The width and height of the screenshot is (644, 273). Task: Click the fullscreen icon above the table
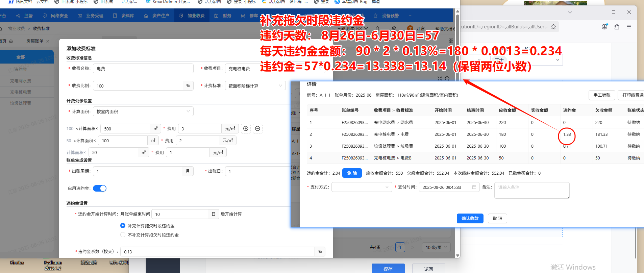[440, 78]
